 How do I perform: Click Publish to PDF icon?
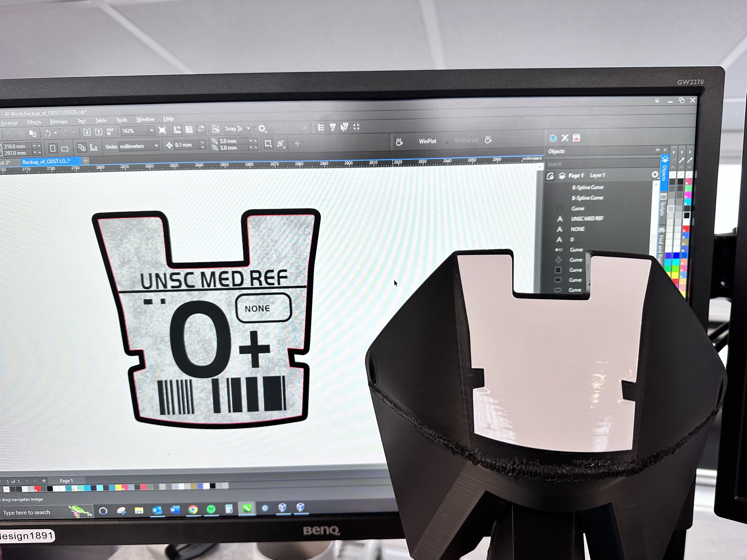pos(110,131)
